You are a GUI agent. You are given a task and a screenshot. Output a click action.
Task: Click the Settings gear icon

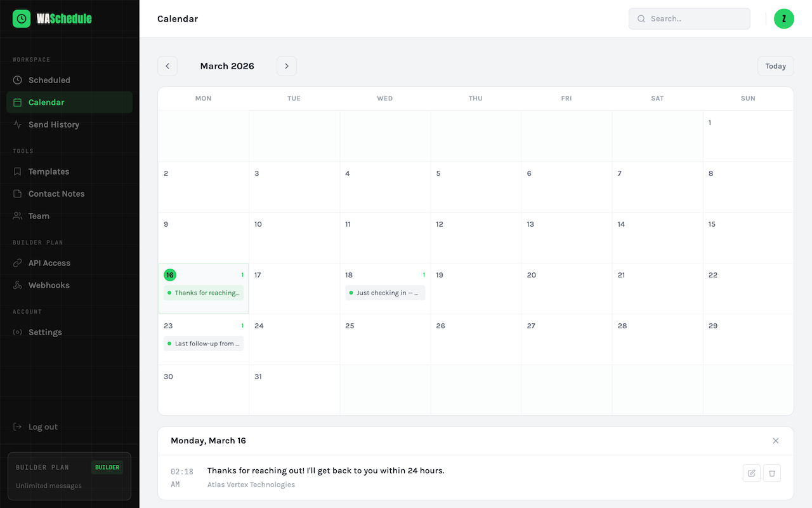coord(17,332)
